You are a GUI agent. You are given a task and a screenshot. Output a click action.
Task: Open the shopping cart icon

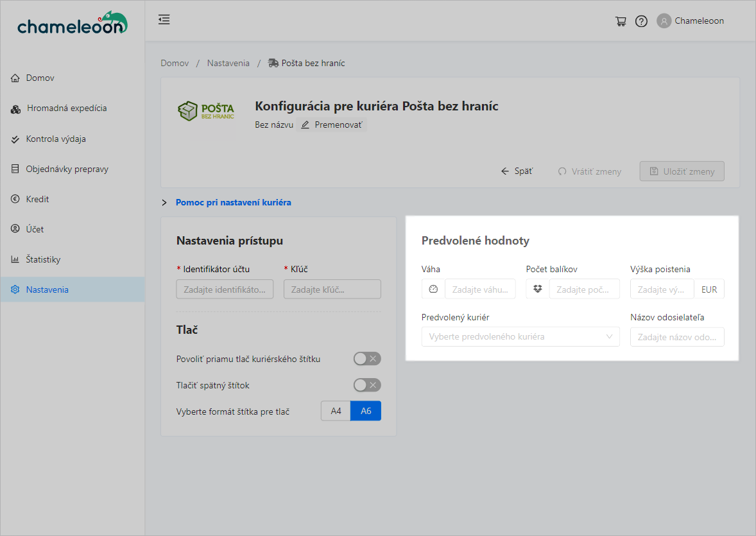pos(621,21)
